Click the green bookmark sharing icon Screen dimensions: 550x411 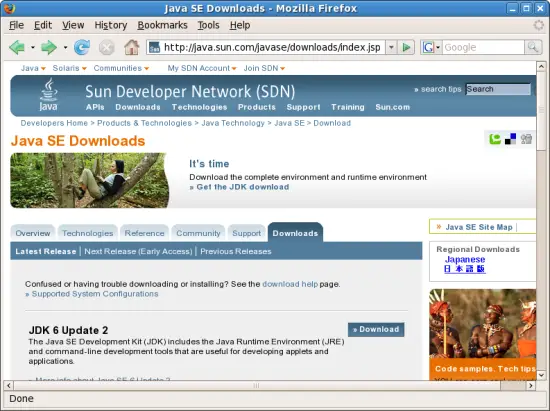pos(495,139)
